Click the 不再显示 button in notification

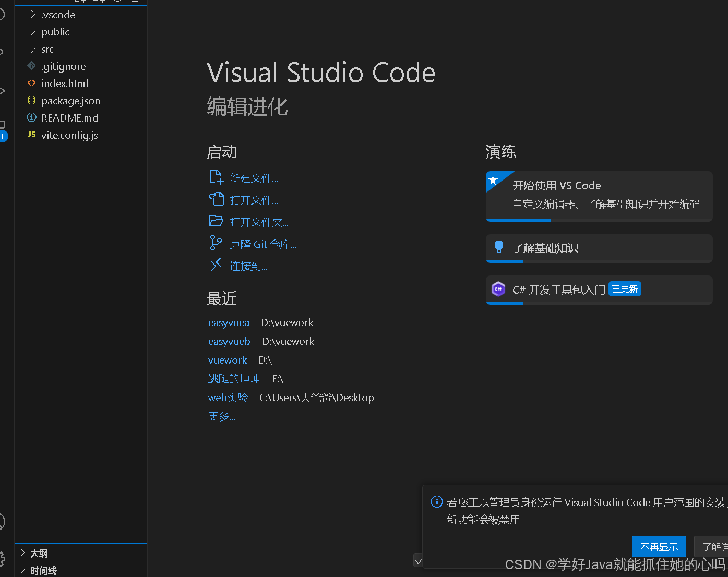(659, 547)
